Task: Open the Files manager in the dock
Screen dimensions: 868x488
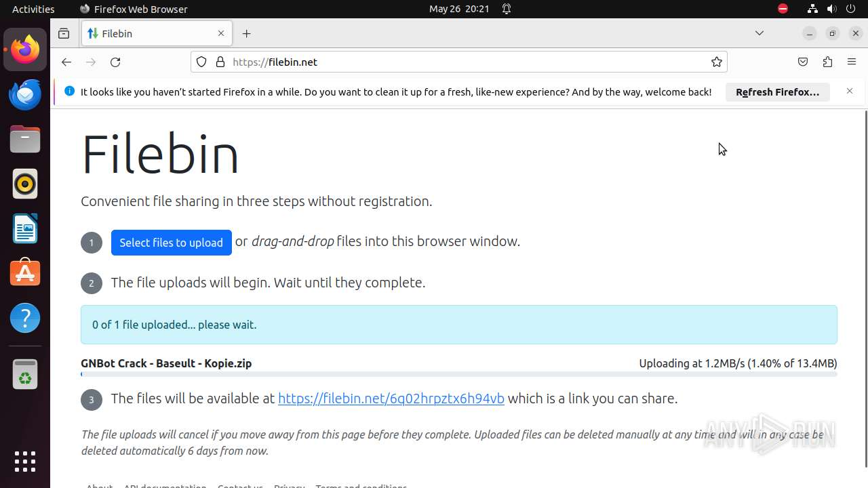Action: 25,139
